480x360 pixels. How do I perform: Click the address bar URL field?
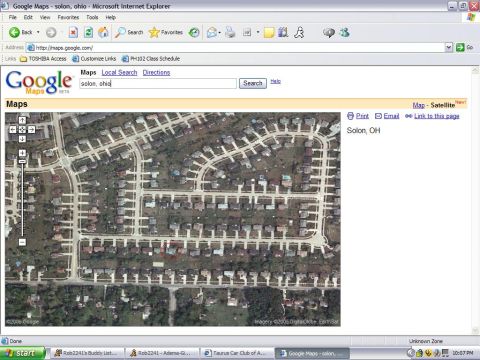236,48
